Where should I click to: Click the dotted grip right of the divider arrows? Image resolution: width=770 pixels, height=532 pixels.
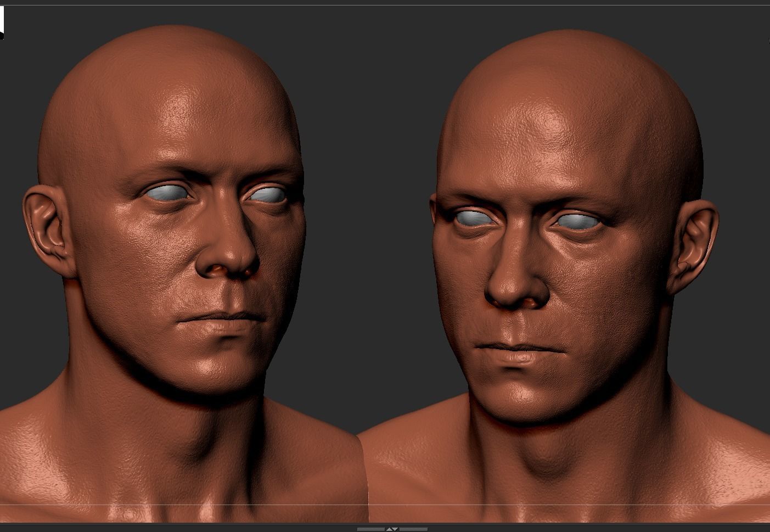414,529
